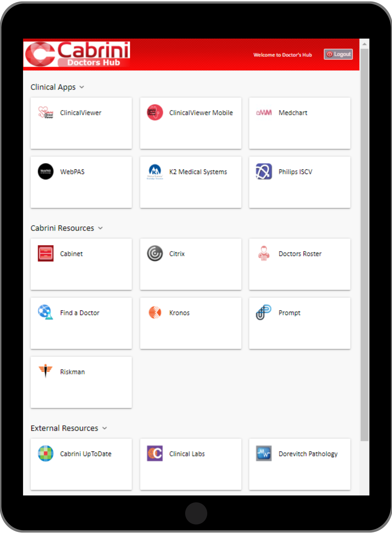Launch the Philips ISCV icon
The width and height of the screenshot is (392, 533).
point(264,171)
